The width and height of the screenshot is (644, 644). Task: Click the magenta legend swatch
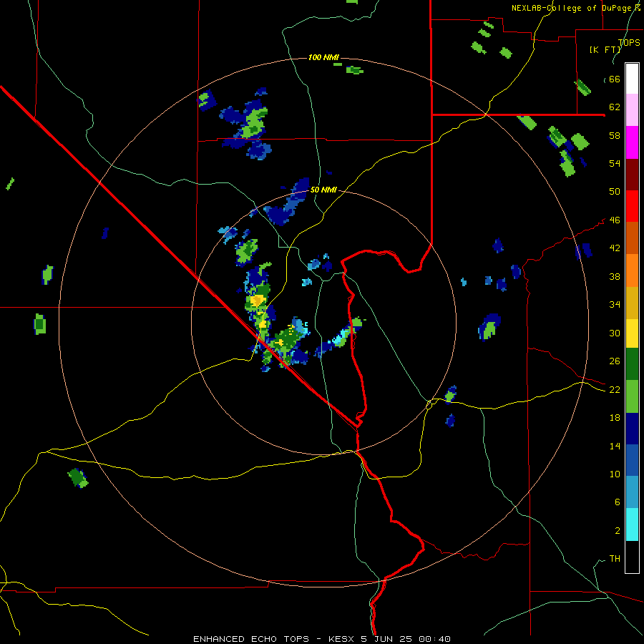pos(632,142)
